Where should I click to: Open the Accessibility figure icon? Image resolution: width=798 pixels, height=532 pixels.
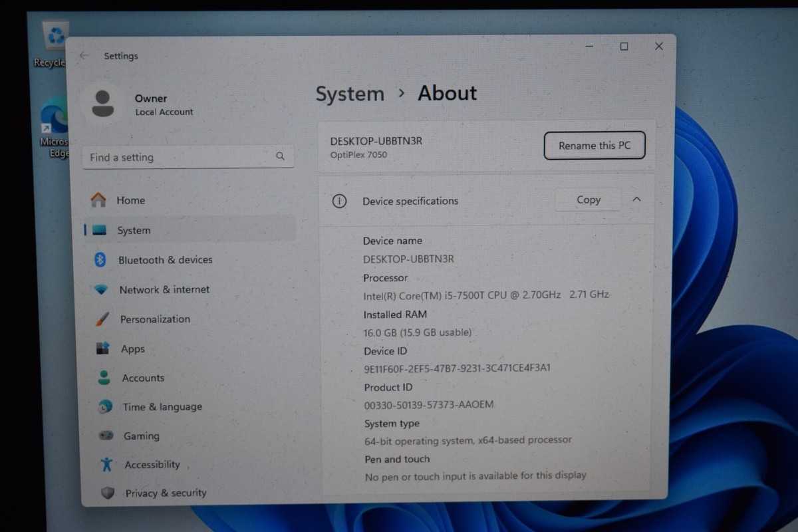(106, 464)
